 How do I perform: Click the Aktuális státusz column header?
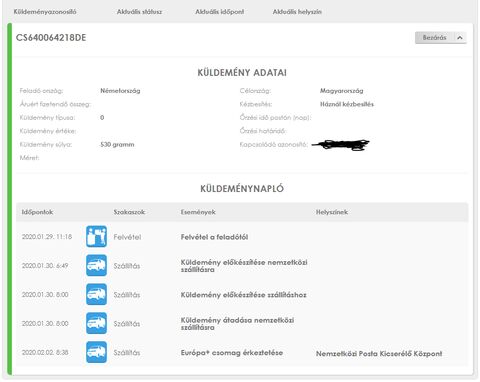139,12
